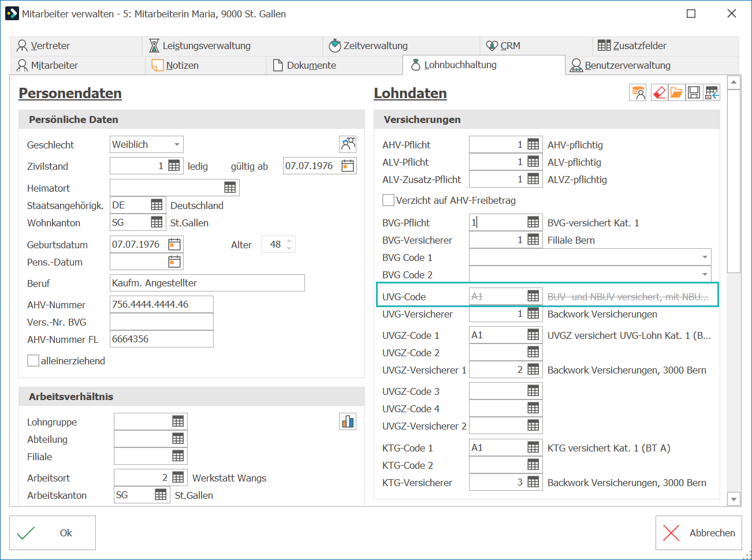Click the person with coins icon beside Lohndaten

(638, 92)
